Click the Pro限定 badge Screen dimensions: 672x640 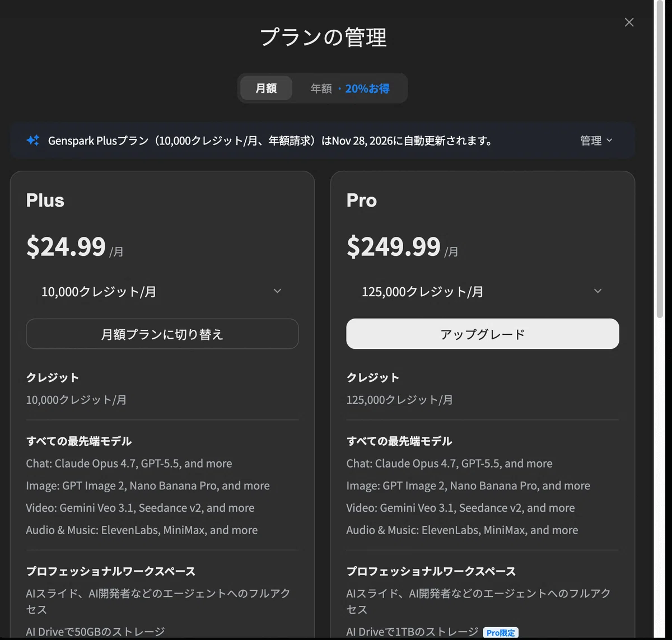pyautogui.click(x=501, y=633)
